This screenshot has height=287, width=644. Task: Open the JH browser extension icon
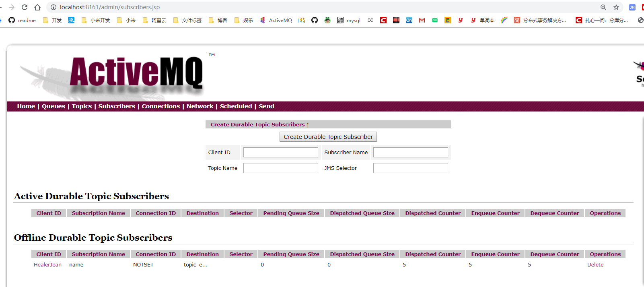pos(632,7)
